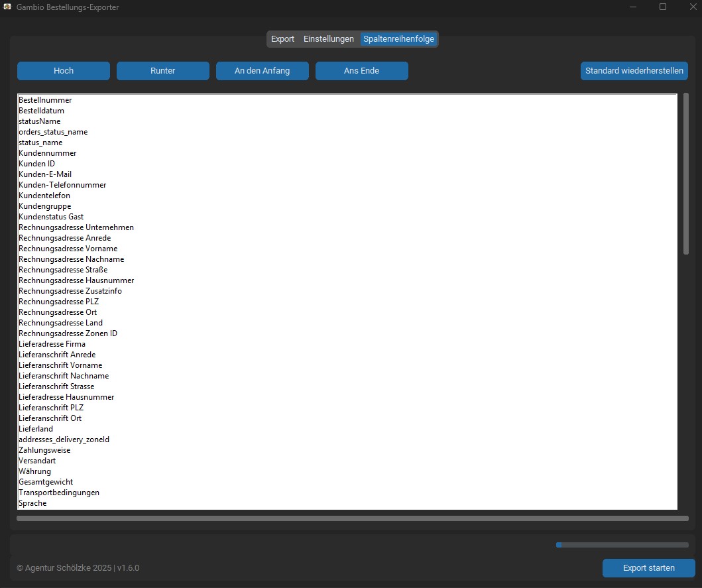This screenshot has width=702, height=588.
Task: Start the export with Export starten
Action: pyautogui.click(x=648, y=568)
